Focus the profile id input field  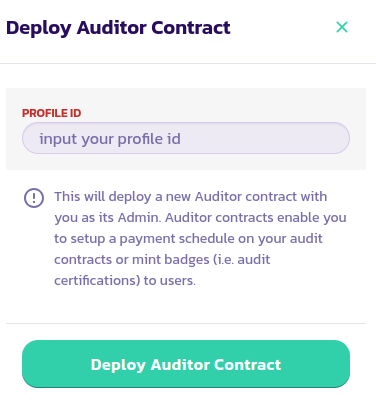pos(186,138)
